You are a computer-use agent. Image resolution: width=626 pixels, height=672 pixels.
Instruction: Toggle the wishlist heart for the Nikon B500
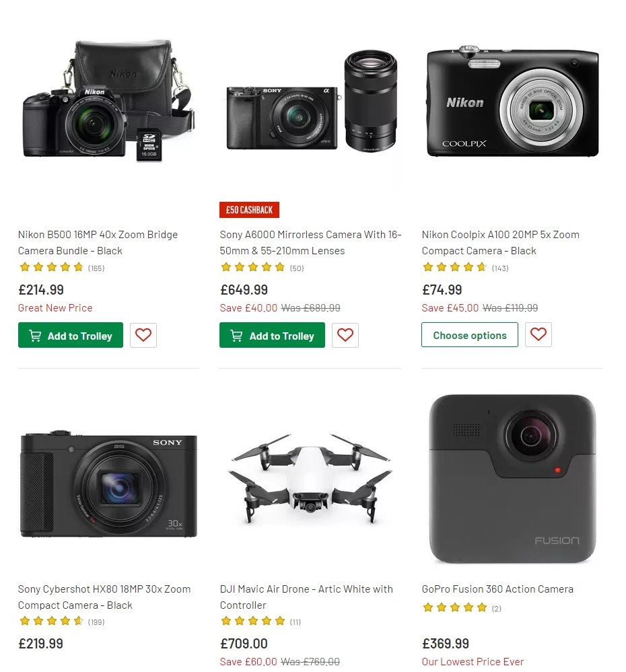coord(143,335)
